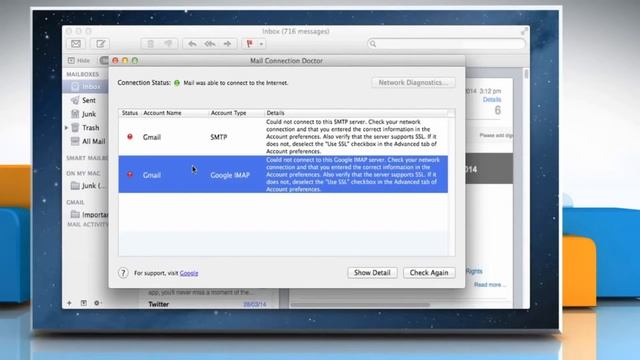Image resolution: width=640 pixels, height=360 pixels.
Task: Open the Google support link
Action: pos(189,273)
